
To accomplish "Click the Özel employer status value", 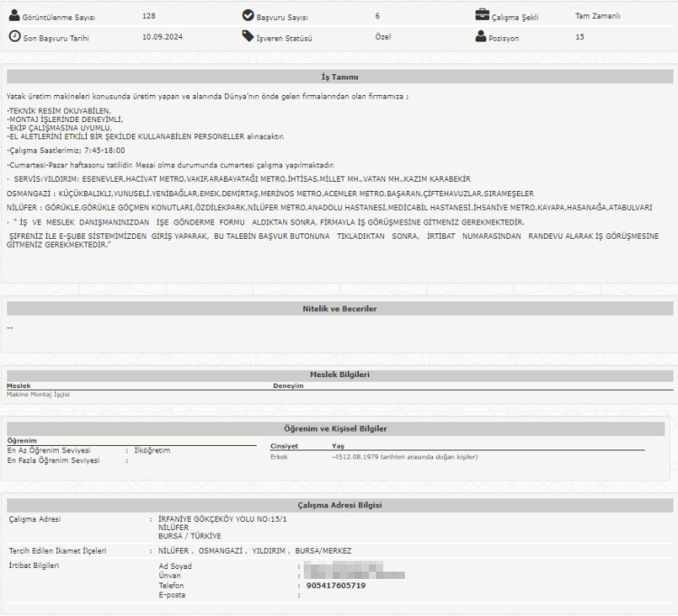I will [x=382, y=37].
